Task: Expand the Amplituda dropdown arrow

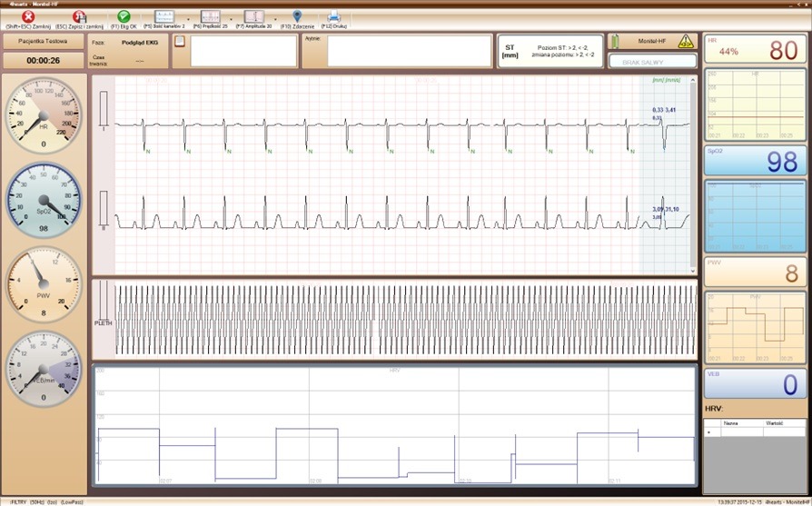Action: (x=275, y=18)
